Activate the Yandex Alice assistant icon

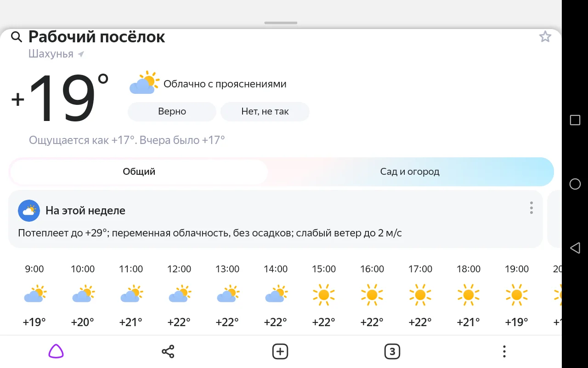coord(56,351)
